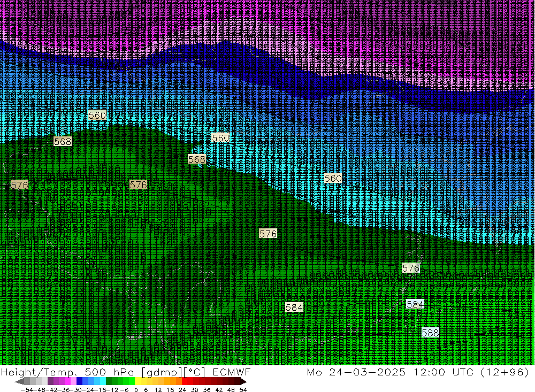Click the 584 label with cream background
The image size is (535, 392).
click(x=294, y=308)
